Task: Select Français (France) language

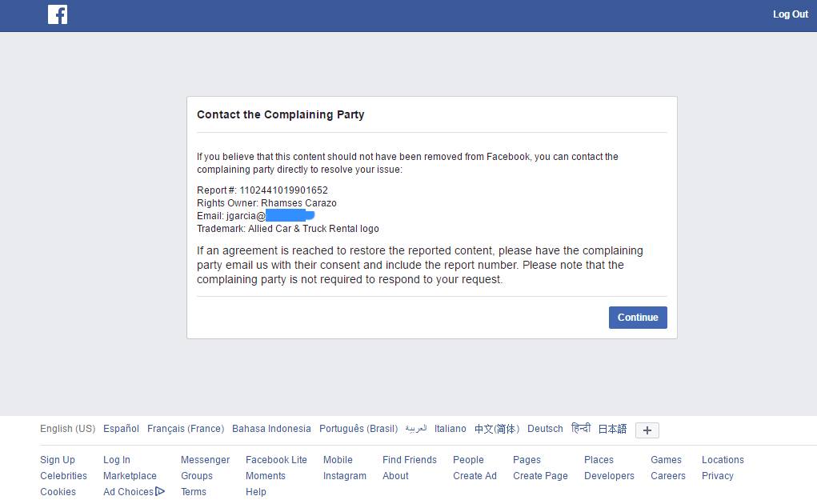Action: coord(186,429)
